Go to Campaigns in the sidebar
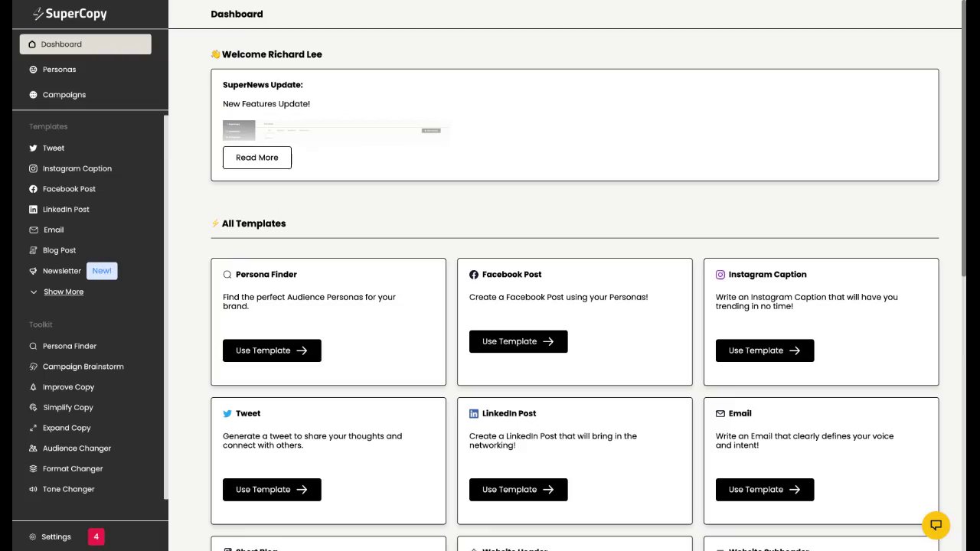 point(64,95)
